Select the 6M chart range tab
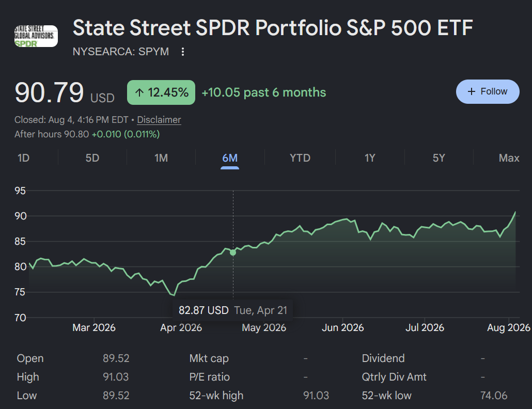Viewport: 532px width, 409px height. [230, 158]
